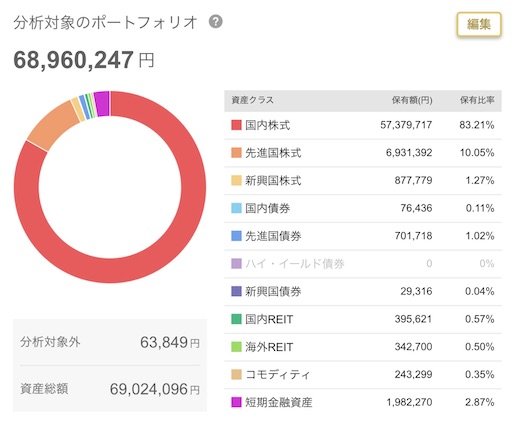Select the コモディティ row label
Screen dimensions: 512x423
click(278, 374)
